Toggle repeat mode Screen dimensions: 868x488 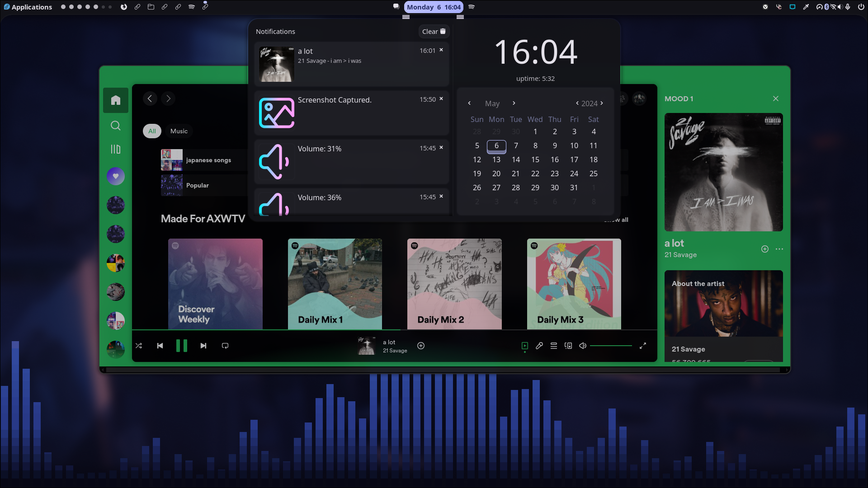pyautogui.click(x=225, y=346)
